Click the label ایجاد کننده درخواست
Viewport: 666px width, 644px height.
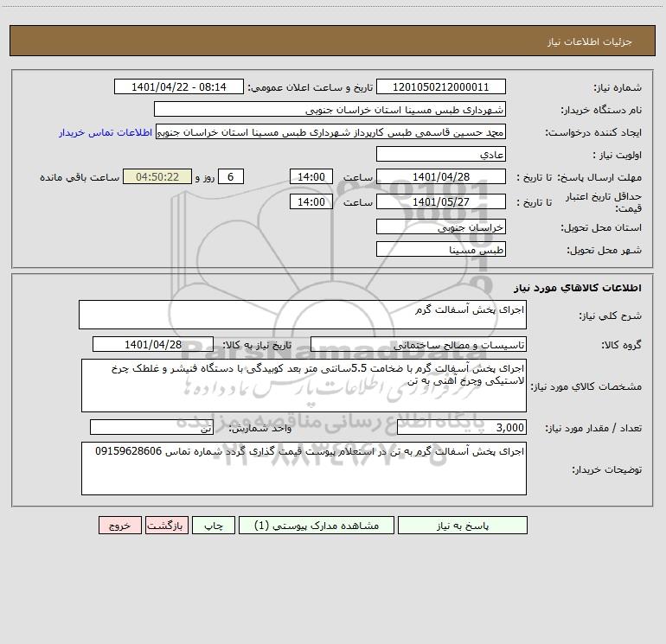(593, 132)
